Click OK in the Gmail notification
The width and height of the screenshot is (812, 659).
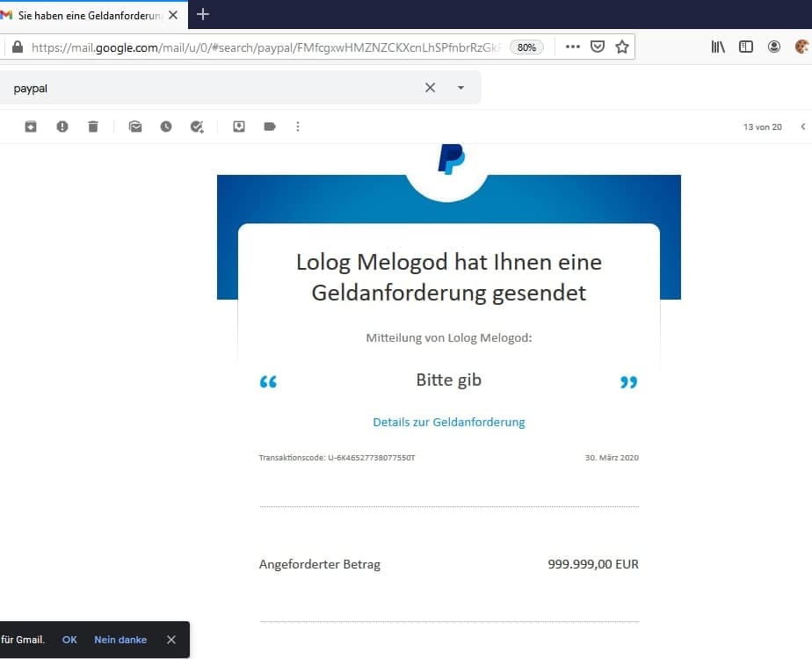(69, 640)
